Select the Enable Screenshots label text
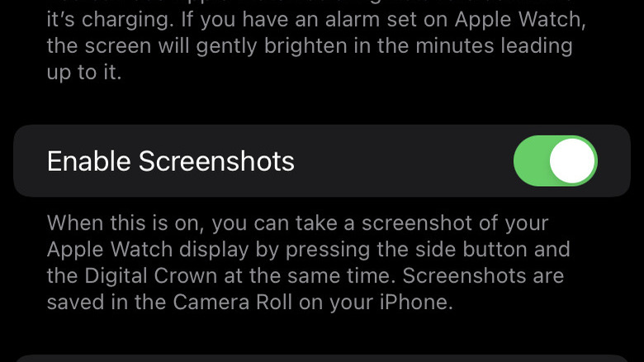This screenshot has height=362, width=644. 170,161
